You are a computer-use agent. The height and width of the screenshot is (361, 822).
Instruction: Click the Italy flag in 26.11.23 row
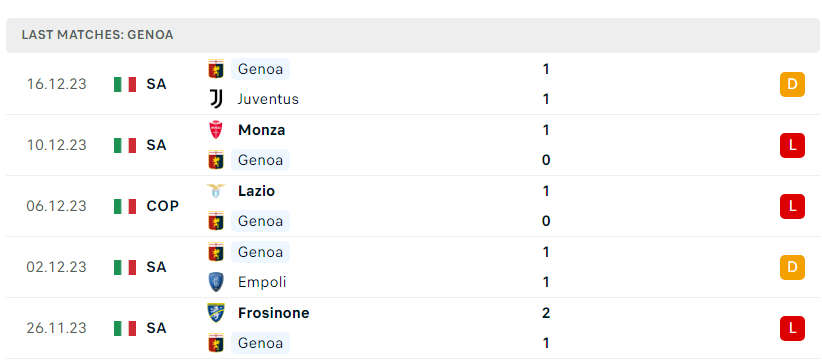click(x=125, y=328)
